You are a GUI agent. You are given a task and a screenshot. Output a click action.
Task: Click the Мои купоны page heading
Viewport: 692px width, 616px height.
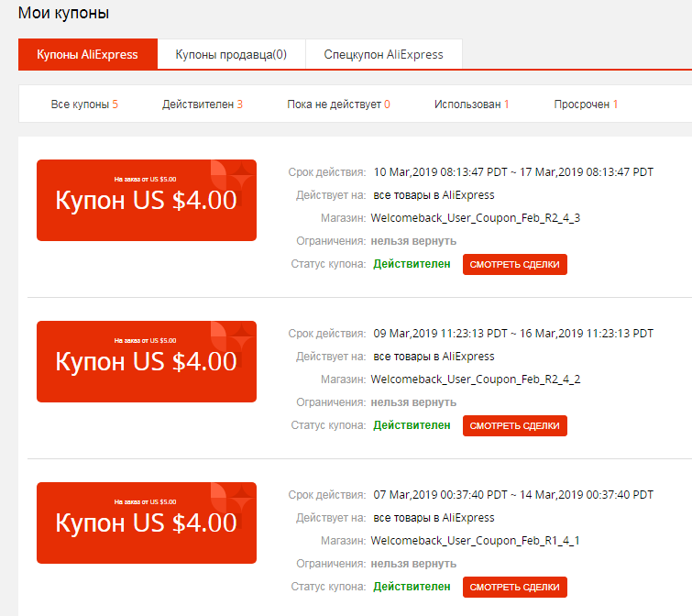coord(63,13)
